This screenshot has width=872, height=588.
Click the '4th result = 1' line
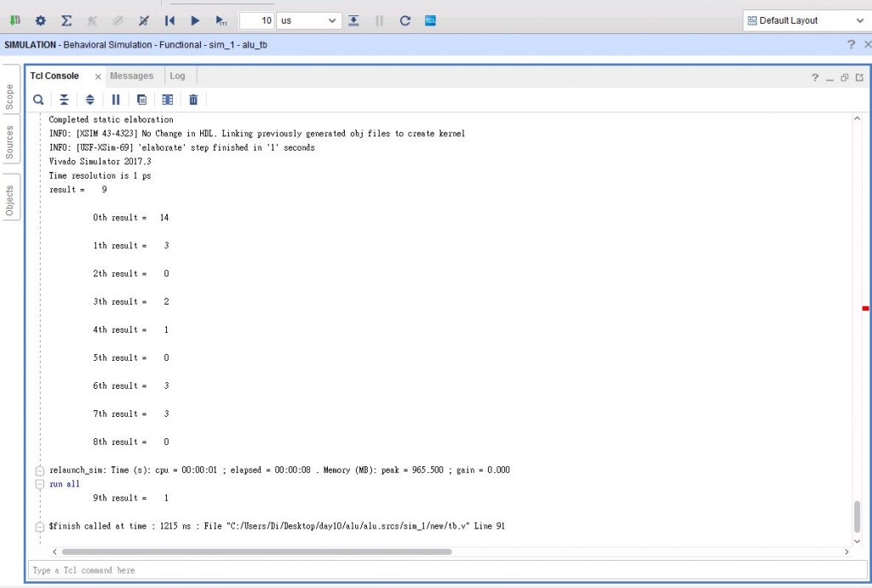coord(130,329)
